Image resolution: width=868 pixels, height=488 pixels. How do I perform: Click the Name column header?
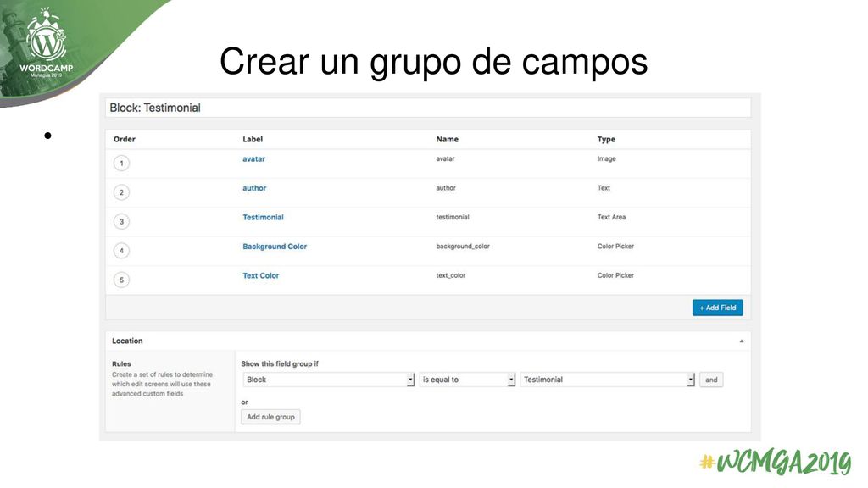(447, 140)
